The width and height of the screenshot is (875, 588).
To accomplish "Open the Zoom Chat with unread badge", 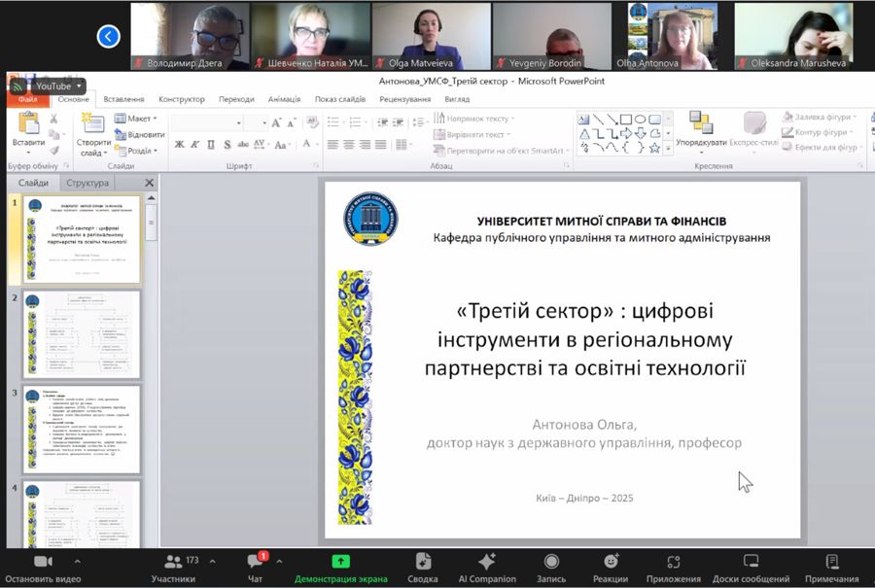I will point(256,569).
